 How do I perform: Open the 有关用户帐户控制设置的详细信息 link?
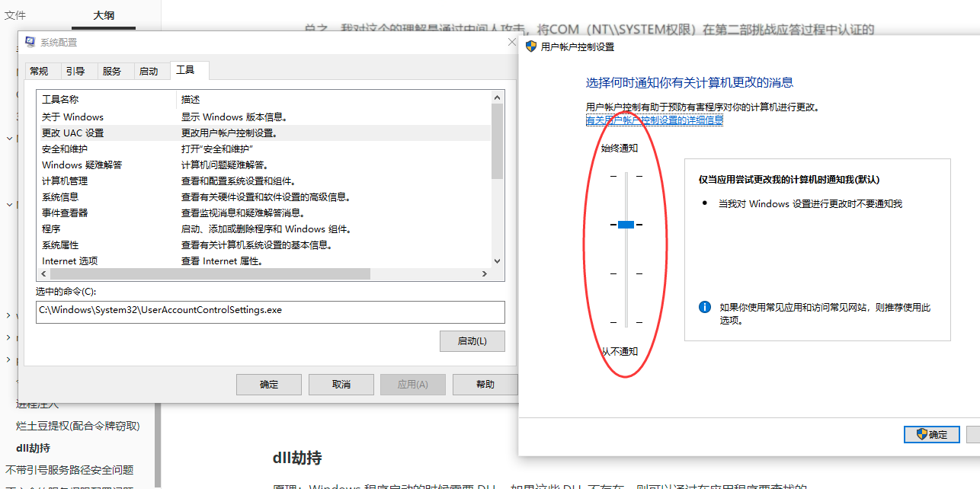(655, 120)
